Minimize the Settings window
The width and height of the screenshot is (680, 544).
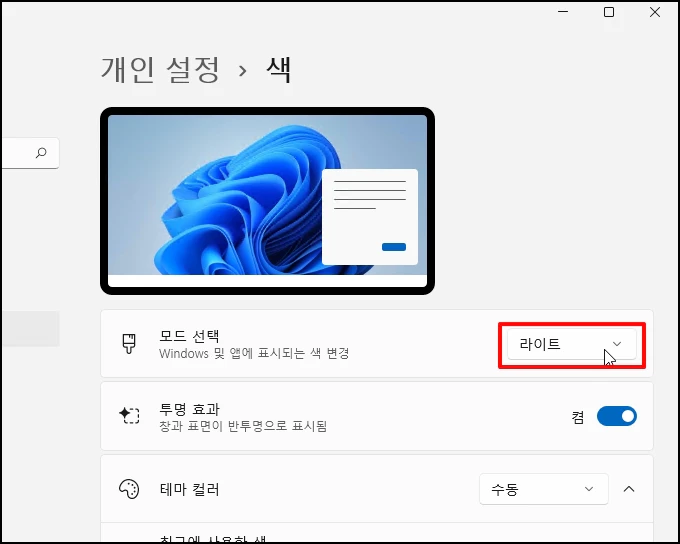pyautogui.click(x=563, y=12)
